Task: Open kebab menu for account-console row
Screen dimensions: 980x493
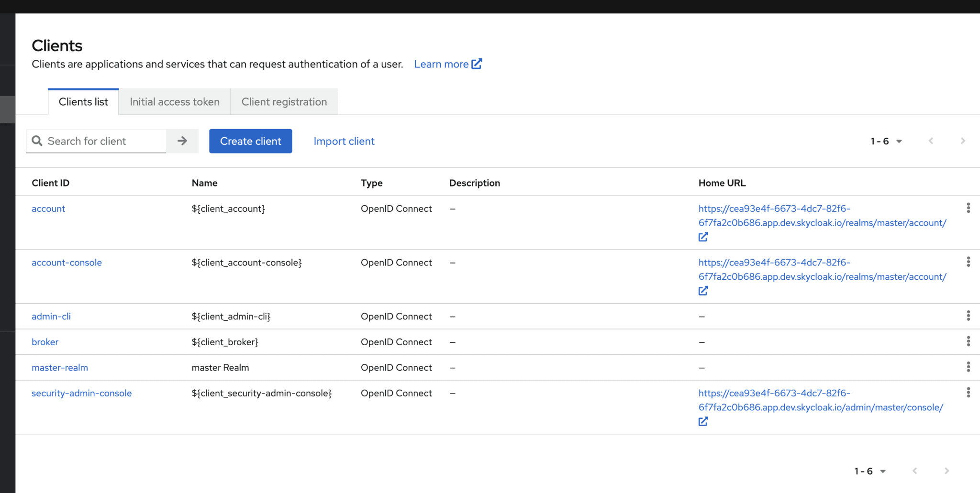Action: 968,262
